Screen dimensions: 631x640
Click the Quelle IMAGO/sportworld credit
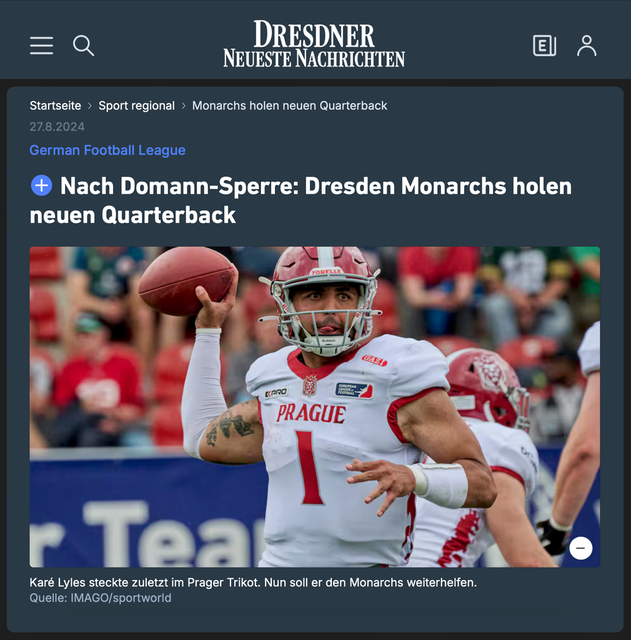click(x=100, y=598)
